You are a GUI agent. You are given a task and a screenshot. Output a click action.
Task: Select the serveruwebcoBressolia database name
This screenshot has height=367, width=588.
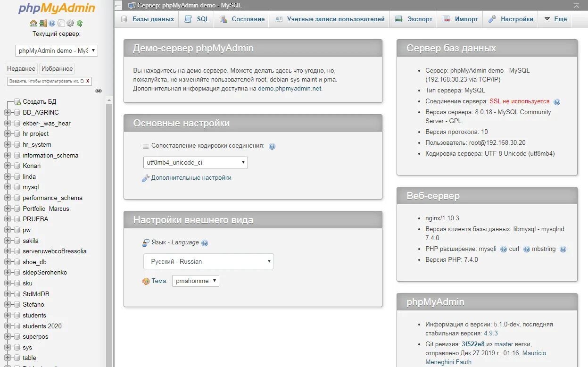coord(55,251)
